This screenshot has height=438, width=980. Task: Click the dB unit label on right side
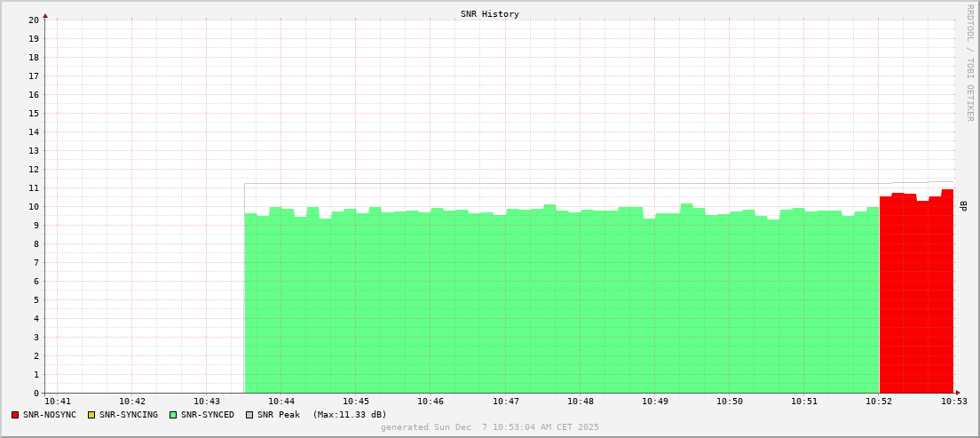[x=963, y=206]
